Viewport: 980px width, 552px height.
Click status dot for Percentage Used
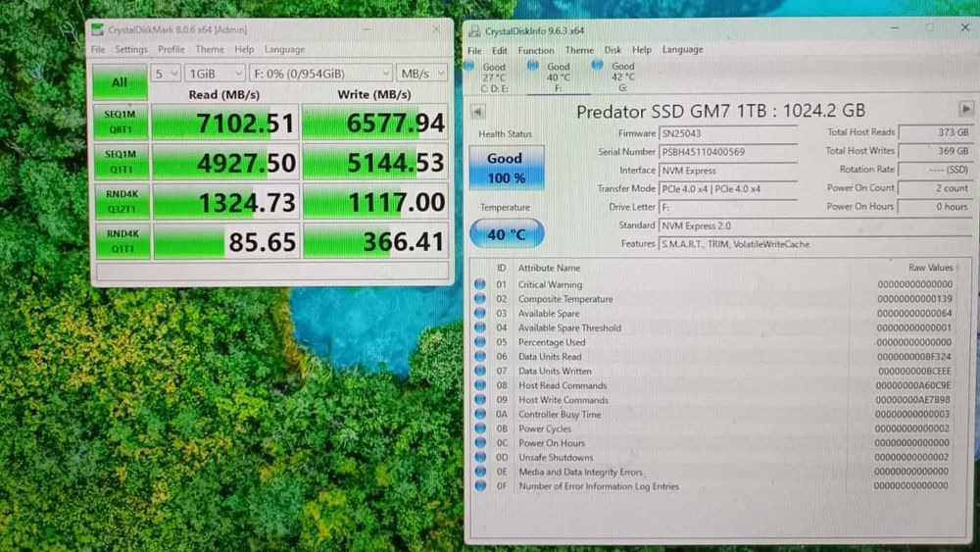(480, 342)
